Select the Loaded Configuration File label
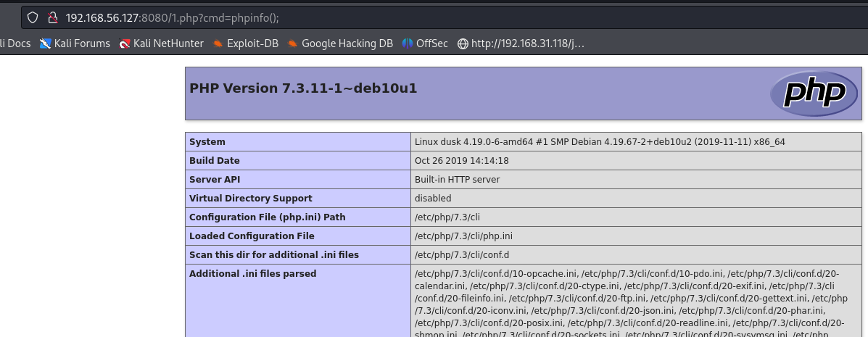Image resolution: width=868 pixels, height=337 pixels. coord(252,236)
